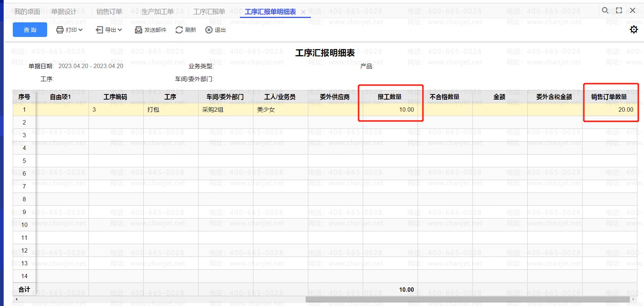Click the bold 10.00 total value

[406, 290]
